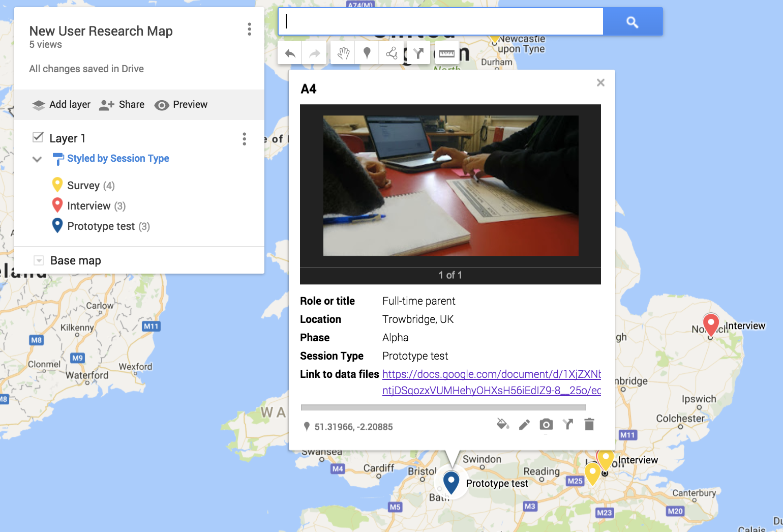
Task: Open the map title three-dot menu
Action: click(x=249, y=29)
